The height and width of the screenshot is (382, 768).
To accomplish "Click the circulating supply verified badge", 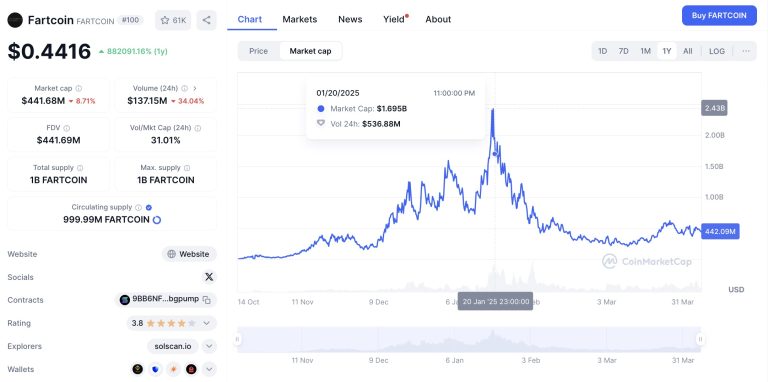I will tap(149, 207).
